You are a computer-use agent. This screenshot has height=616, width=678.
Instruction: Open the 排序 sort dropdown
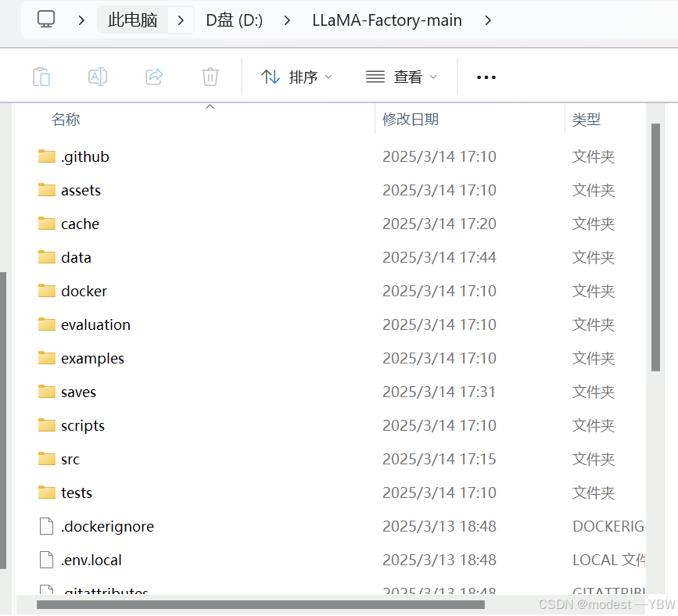coord(296,77)
